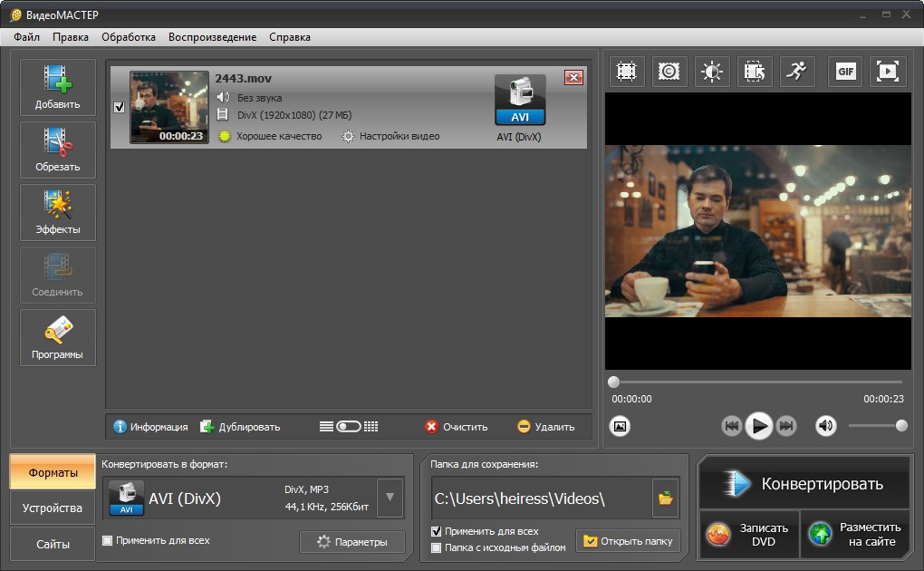The image size is (924, 571).
Task: Expand the AVI (DivX) format dropdown arrow
Action: tap(390, 498)
